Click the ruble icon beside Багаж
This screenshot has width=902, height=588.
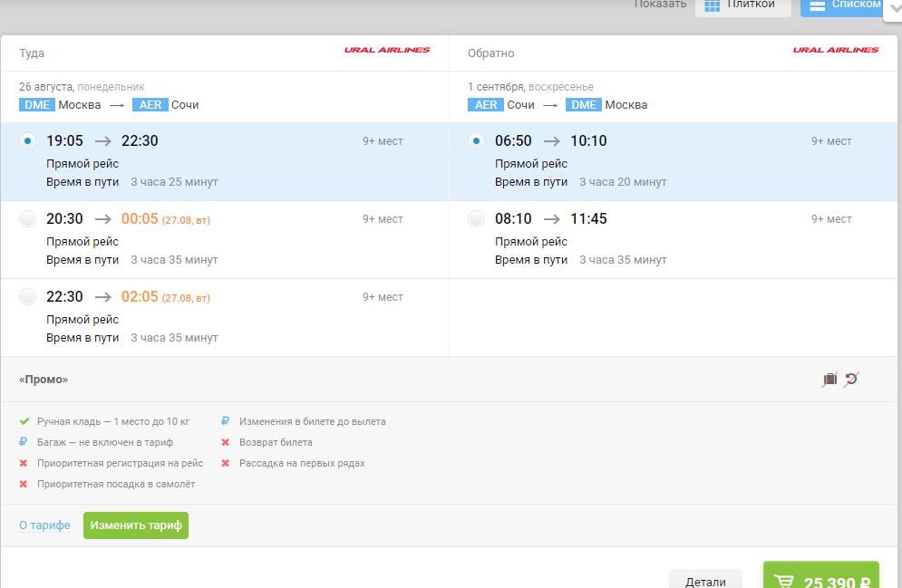click(x=24, y=442)
